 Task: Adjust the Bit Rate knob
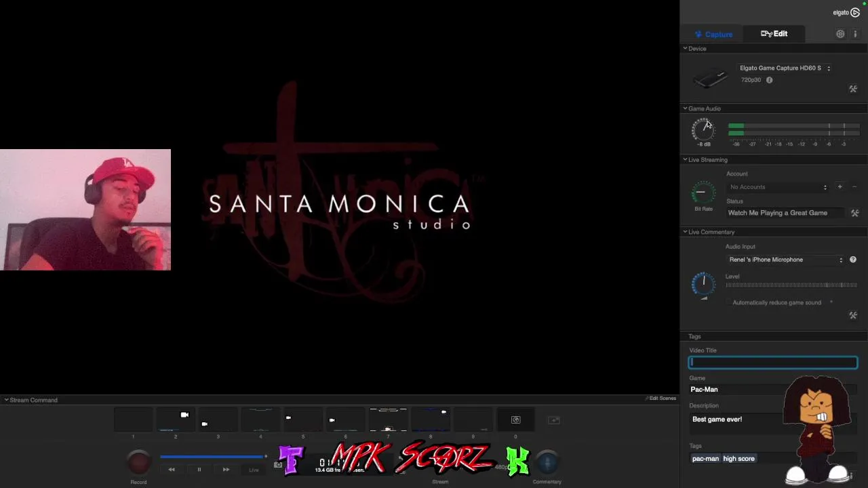(x=703, y=192)
